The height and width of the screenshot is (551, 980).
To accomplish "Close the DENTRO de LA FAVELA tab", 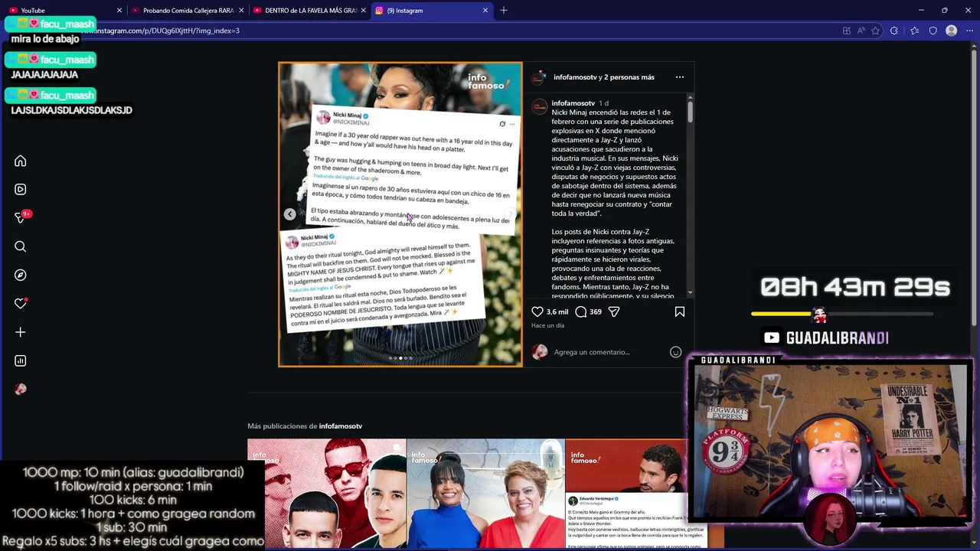I will point(364,11).
